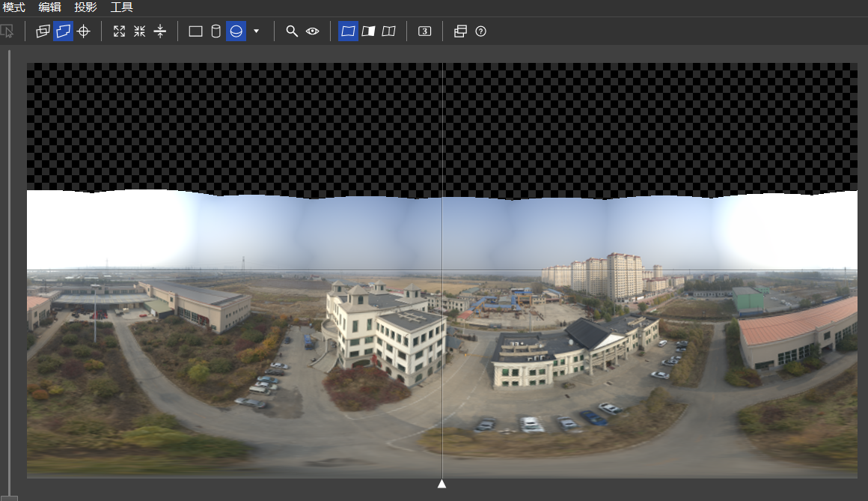Switch to edit individual images mode
Screen dimensions: 868x501
pyautogui.click(x=43, y=31)
